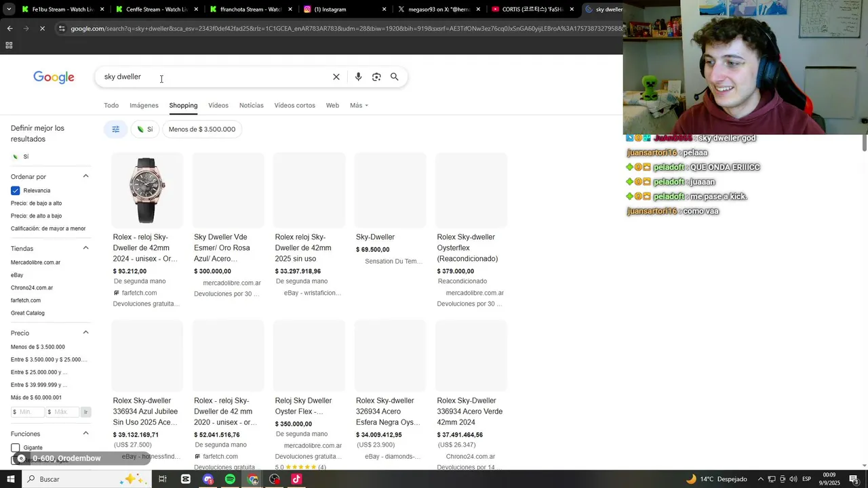The image size is (868, 488).
Task: Collapse the Tiendas section
Action: (85, 248)
